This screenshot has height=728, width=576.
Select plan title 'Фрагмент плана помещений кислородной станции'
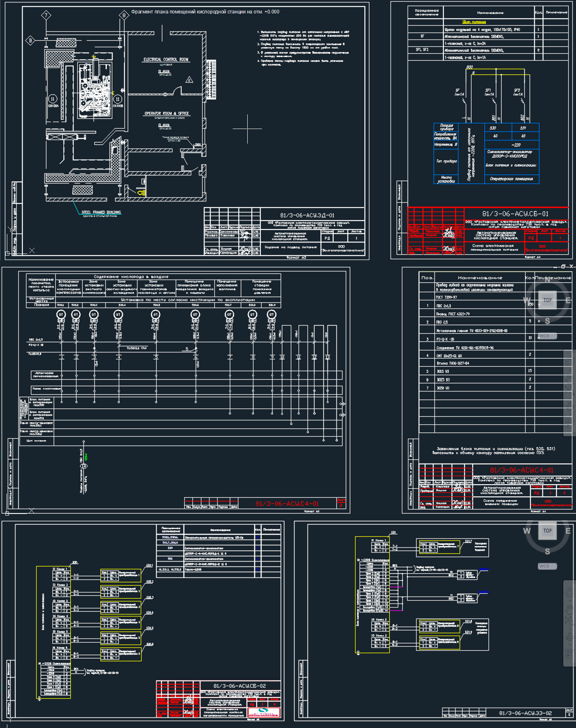(205, 12)
